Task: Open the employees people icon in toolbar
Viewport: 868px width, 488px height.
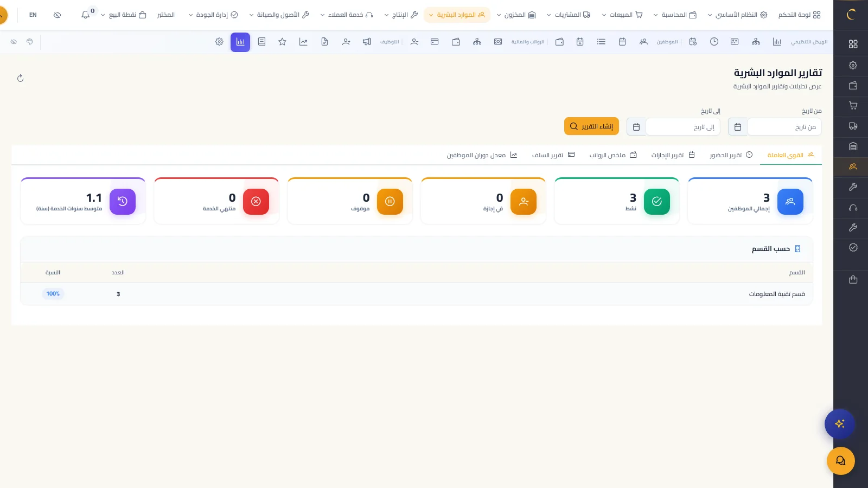Action: coord(643,42)
